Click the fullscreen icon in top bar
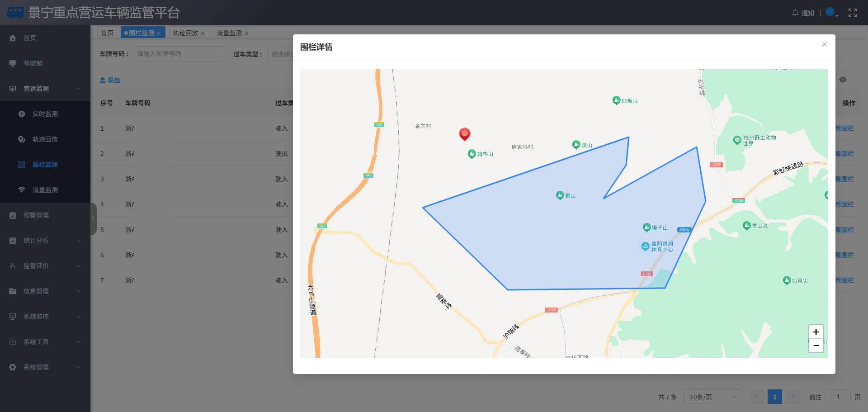Viewport: 868px width, 412px height. click(852, 13)
